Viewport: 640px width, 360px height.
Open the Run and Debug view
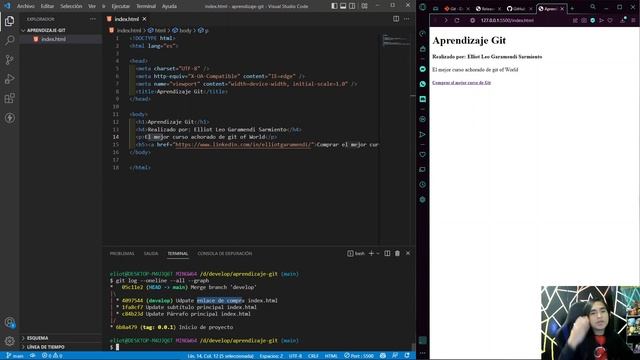(x=9, y=79)
